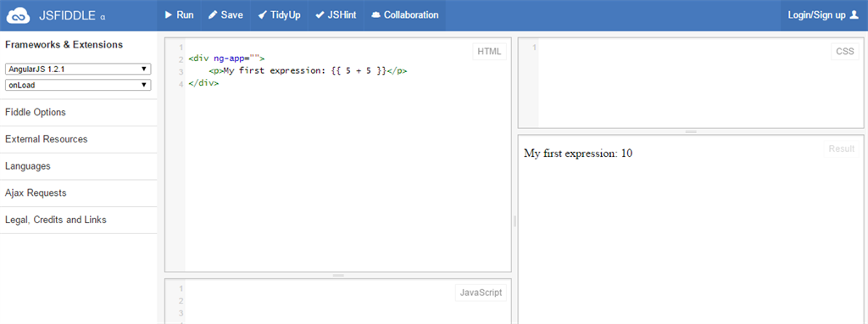Open the onLoad wrap dropdown
The height and width of the screenshot is (324, 868).
point(78,86)
